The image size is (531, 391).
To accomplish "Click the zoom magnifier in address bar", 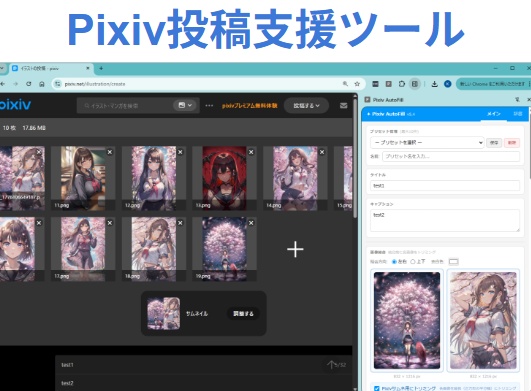I will tap(345, 84).
